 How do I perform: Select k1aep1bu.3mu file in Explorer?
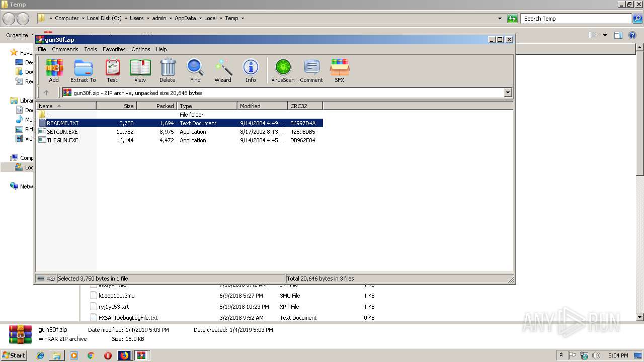[116, 296]
